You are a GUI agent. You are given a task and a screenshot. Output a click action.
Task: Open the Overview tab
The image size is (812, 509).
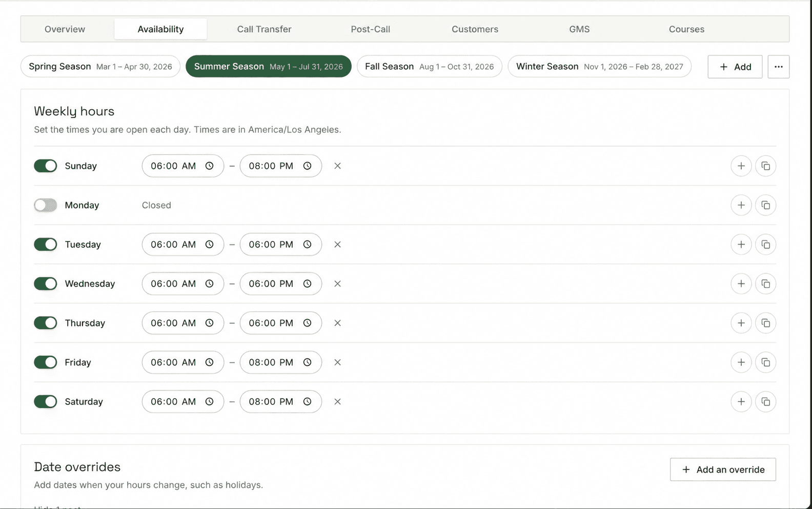[65, 29]
